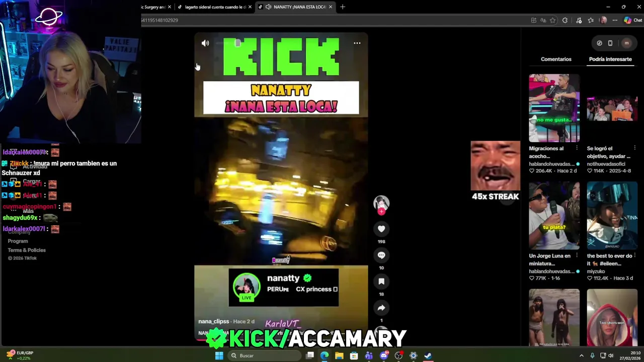Open options for 'the best to ever do it' card
Image resolution: width=644 pixels, height=362 pixels.
point(634,256)
